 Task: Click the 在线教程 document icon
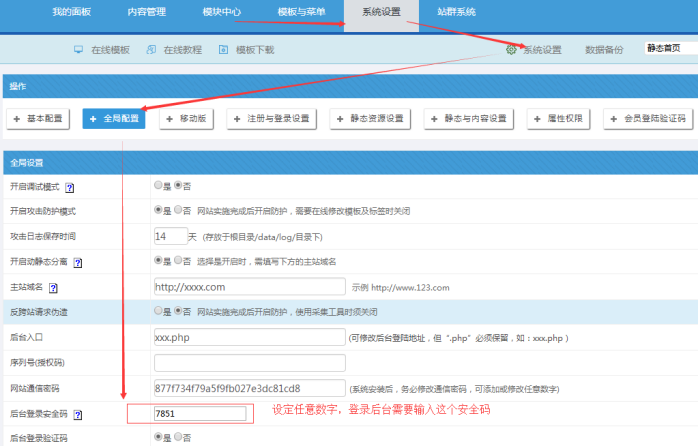click(151, 49)
